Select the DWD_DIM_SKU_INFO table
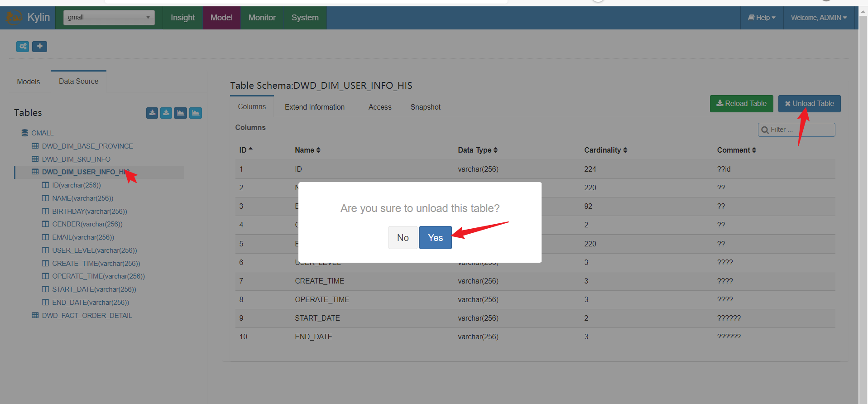 click(x=76, y=159)
